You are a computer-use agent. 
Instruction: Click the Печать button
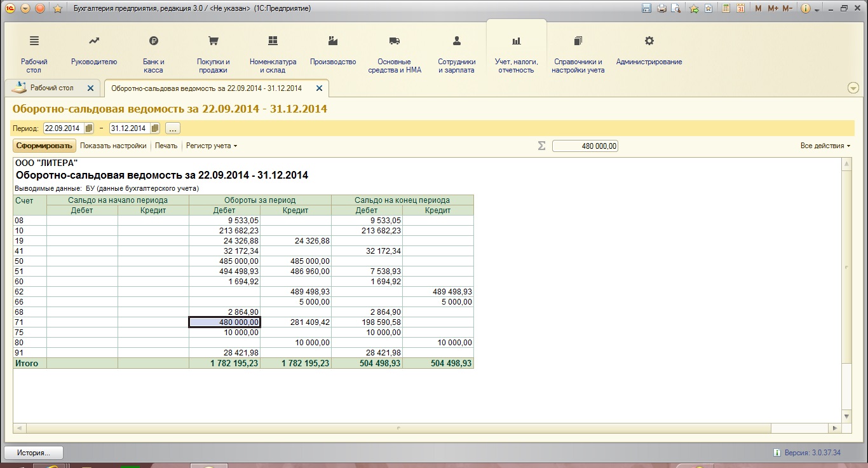coord(166,146)
